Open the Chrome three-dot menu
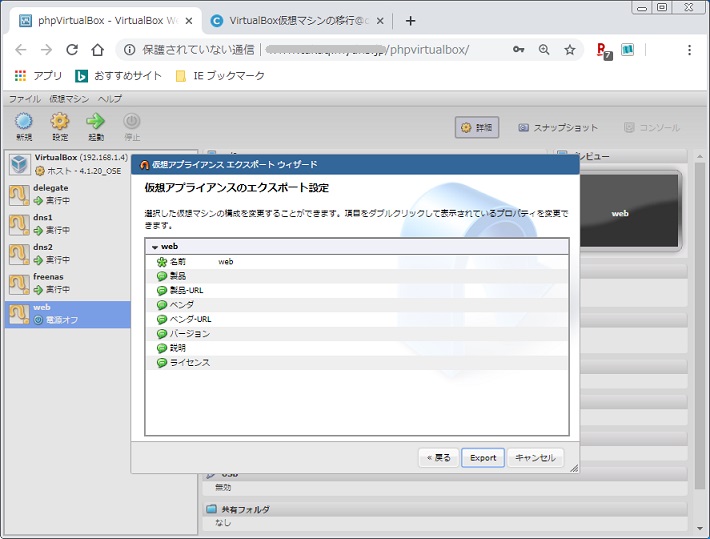The image size is (710, 539). [689, 50]
